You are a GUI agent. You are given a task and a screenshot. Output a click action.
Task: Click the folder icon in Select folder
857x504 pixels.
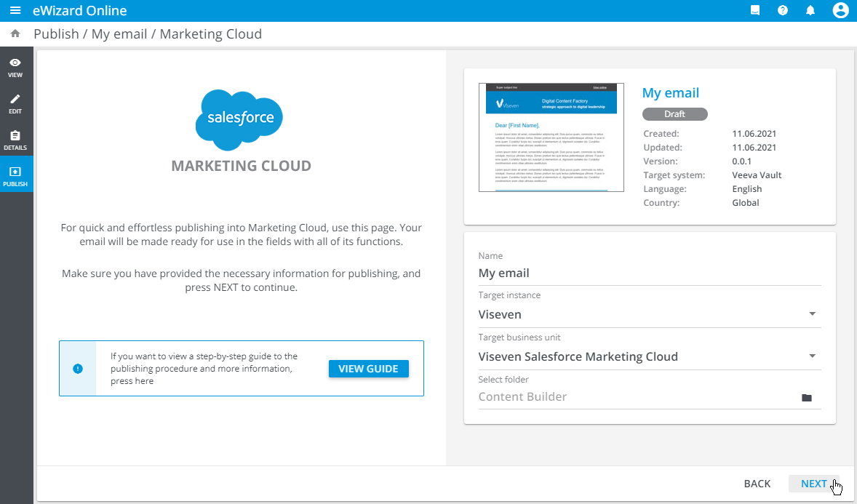pos(806,398)
